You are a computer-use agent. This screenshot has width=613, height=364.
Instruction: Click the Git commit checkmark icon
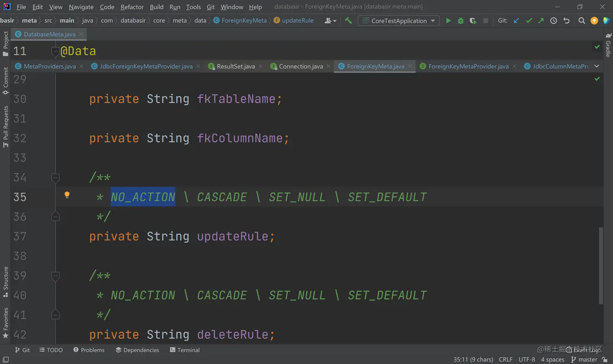pos(529,20)
